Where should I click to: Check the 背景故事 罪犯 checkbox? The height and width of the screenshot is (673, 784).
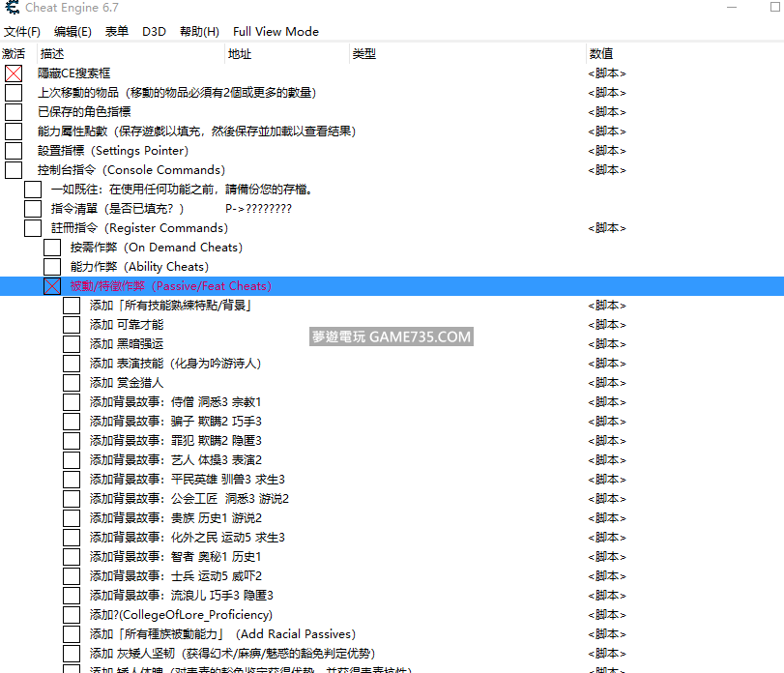tap(72, 441)
